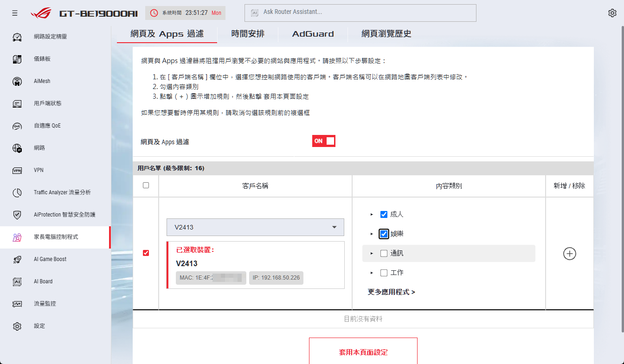Click the 網路設定精靈 sidebar icon

click(x=17, y=37)
